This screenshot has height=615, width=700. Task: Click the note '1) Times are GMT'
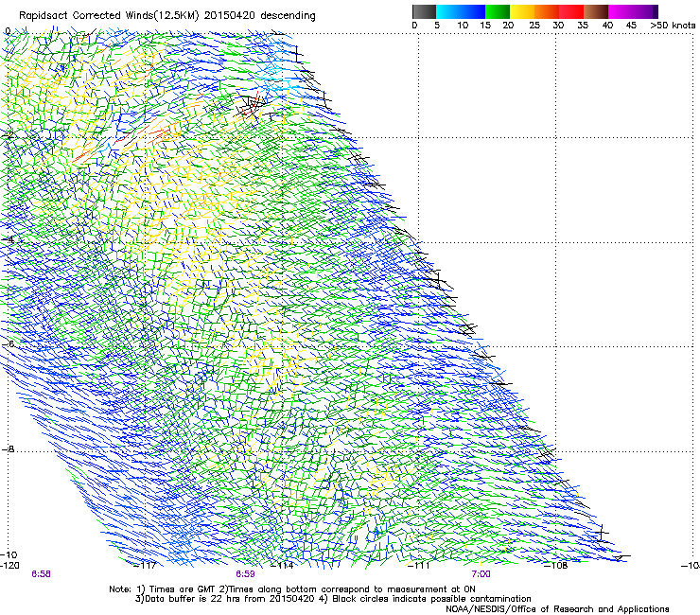[177, 589]
